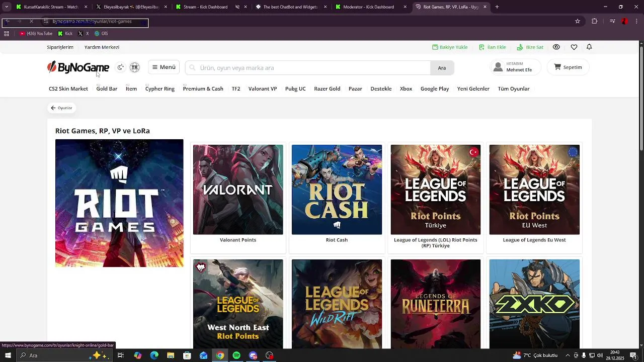
Task: Open the OIS bookmark
Action: [x=101, y=34]
